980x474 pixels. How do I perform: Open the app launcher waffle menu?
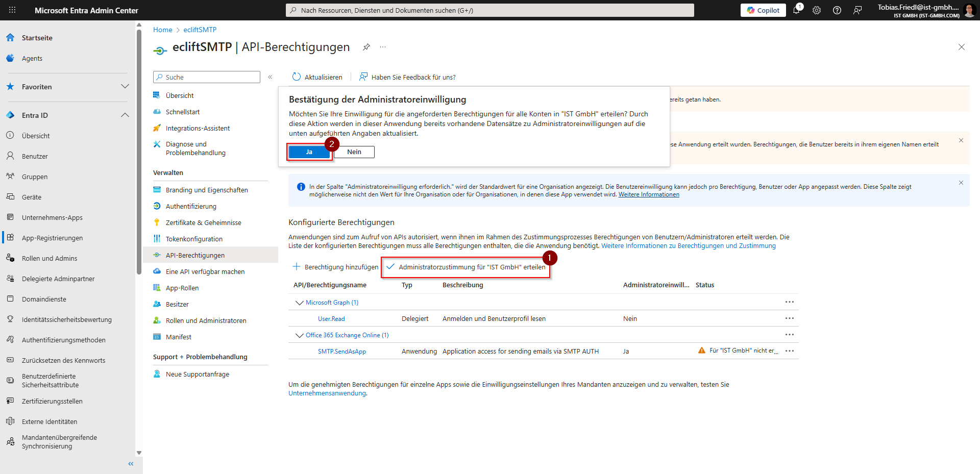tap(12, 10)
